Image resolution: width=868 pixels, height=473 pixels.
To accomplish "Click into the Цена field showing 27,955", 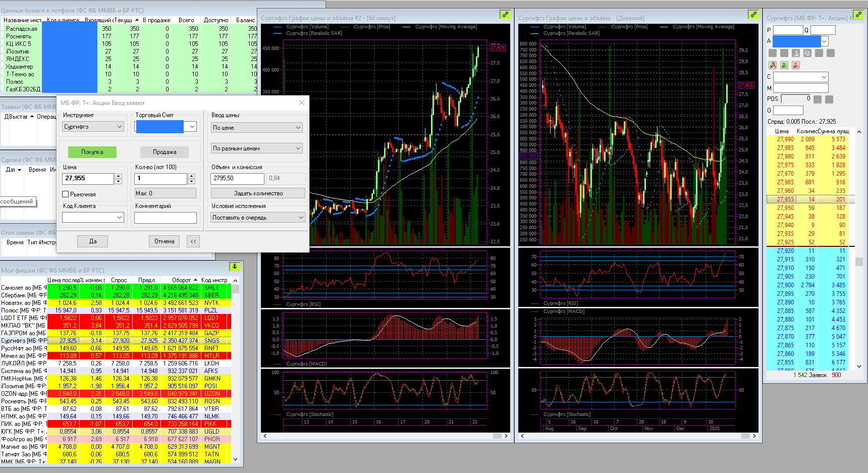I will point(88,178).
